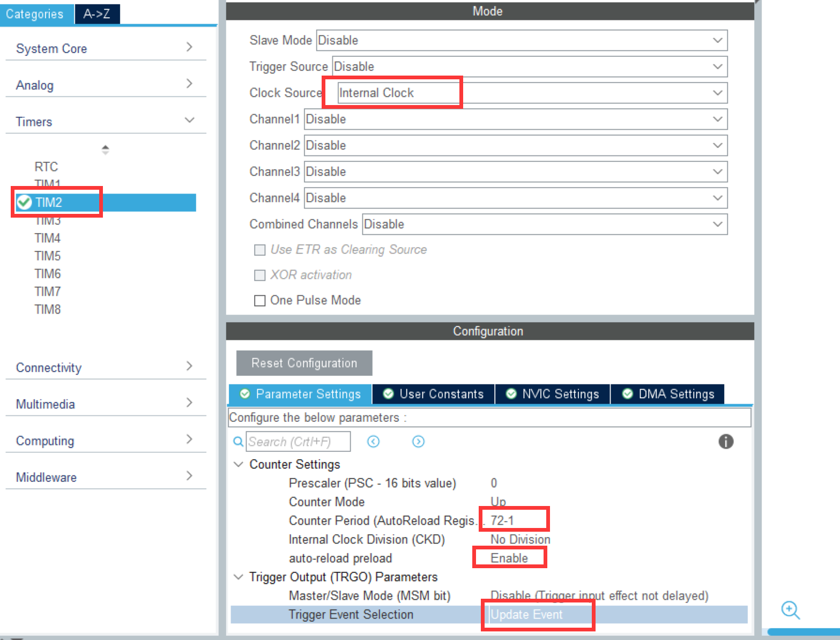Click the search magnifier icon above parameters

coord(237,441)
